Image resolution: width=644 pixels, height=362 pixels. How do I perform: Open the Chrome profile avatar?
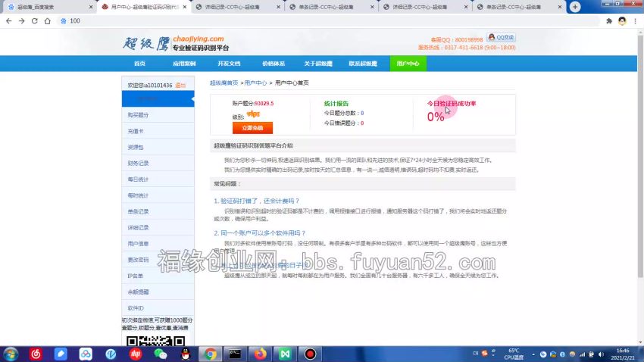(622, 21)
